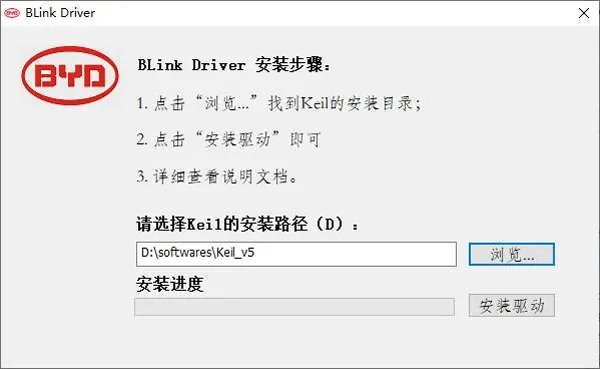Click the BLink Driver 安装步骤 heading
Image resolution: width=600 pixels, height=369 pixels.
[233, 65]
